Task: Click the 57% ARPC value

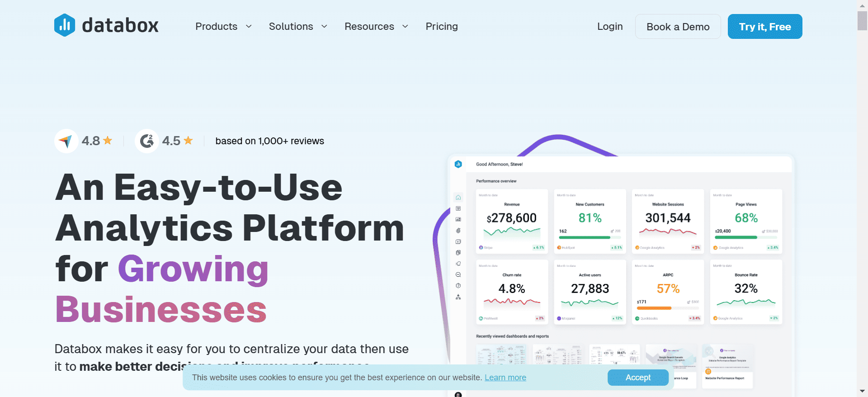Action: click(x=668, y=288)
